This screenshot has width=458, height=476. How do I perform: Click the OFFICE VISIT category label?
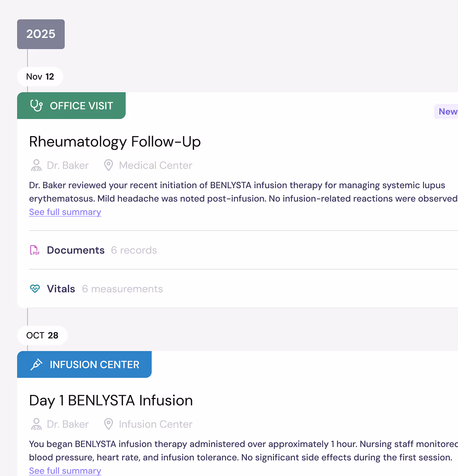pyautogui.click(x=81, y=106)
